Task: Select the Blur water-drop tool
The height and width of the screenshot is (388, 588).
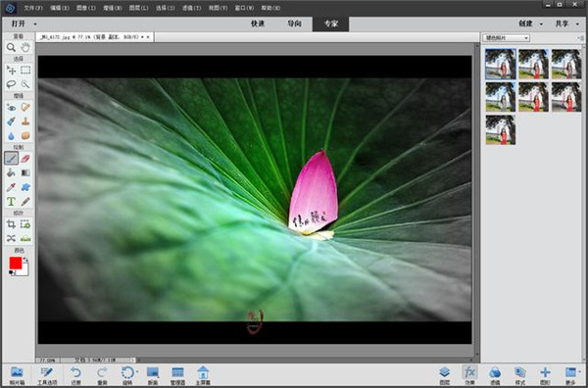Action: click(x=11, y=136)
